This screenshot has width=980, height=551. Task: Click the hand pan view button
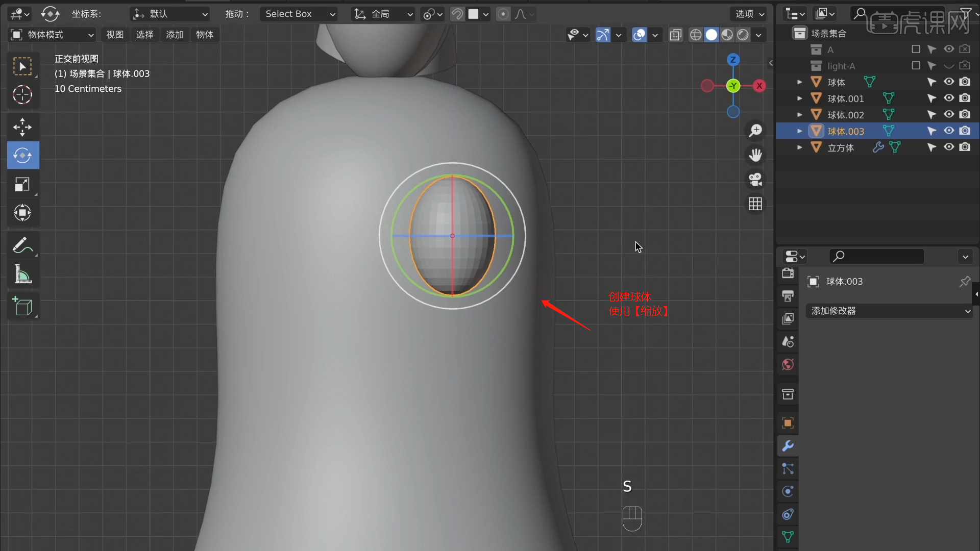tap(755, 155)
